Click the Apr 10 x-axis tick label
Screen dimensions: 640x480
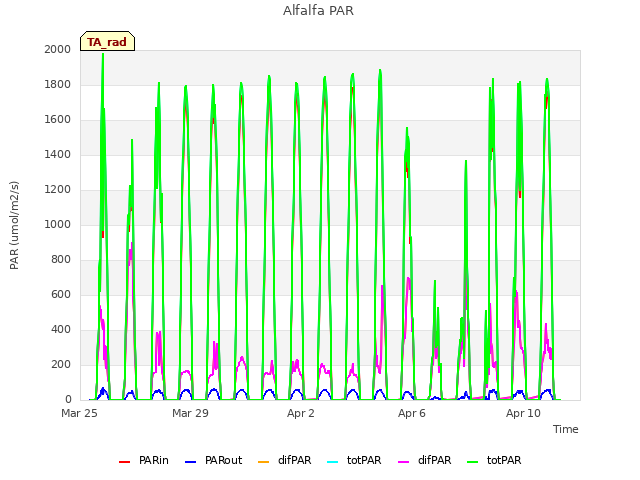click(x=523, y=413)
